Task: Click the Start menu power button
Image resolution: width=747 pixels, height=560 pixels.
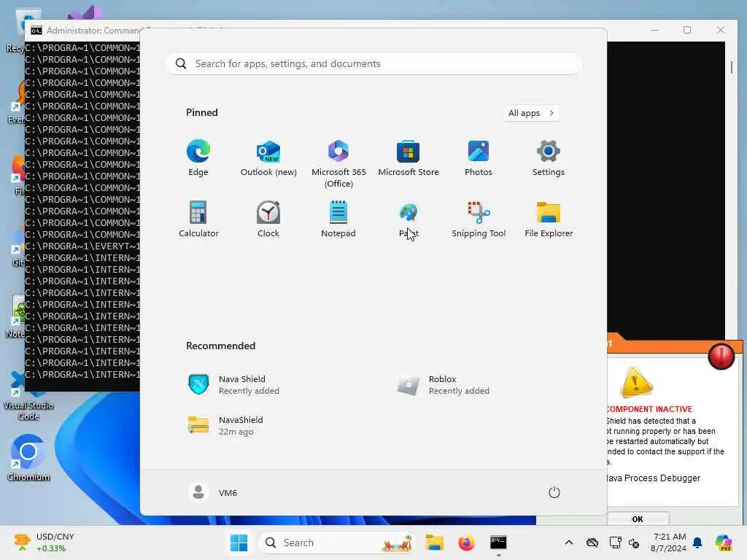Action: (x=554, y=492)
